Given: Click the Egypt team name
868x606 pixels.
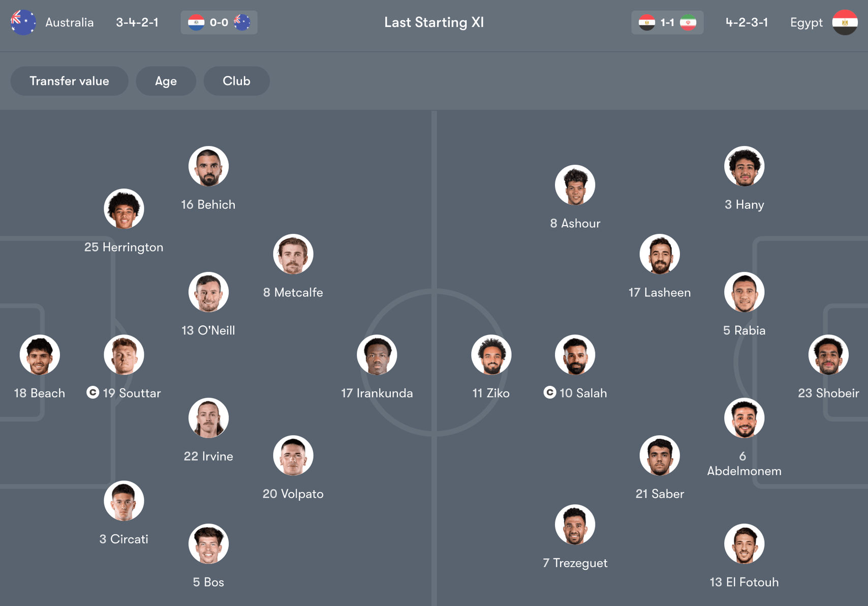Looking at the screenshot, I should point(806,23).
